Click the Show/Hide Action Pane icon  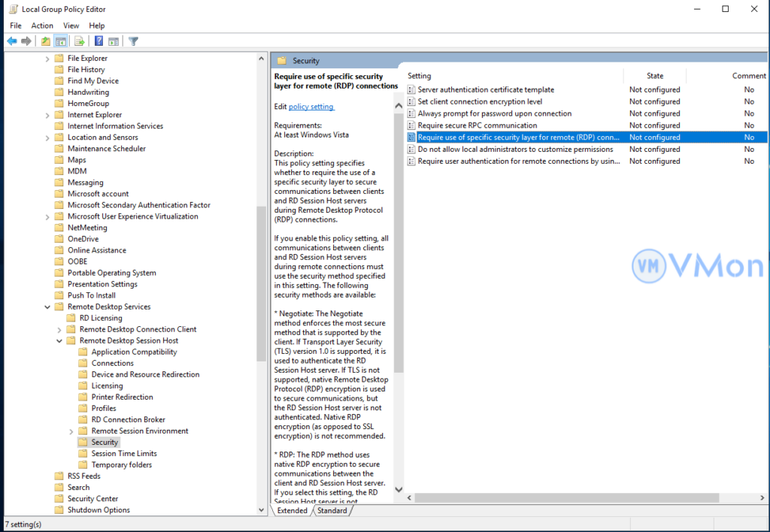114,41
